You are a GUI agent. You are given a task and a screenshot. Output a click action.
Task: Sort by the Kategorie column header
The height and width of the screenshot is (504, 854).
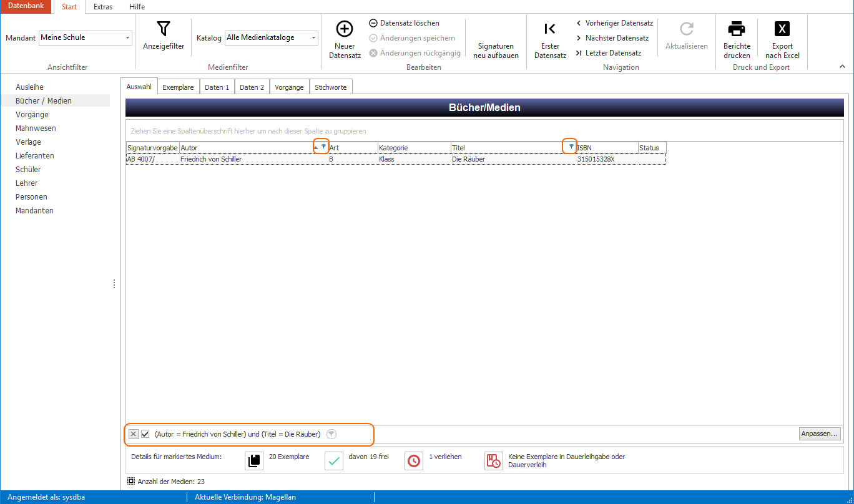(414, 148)
